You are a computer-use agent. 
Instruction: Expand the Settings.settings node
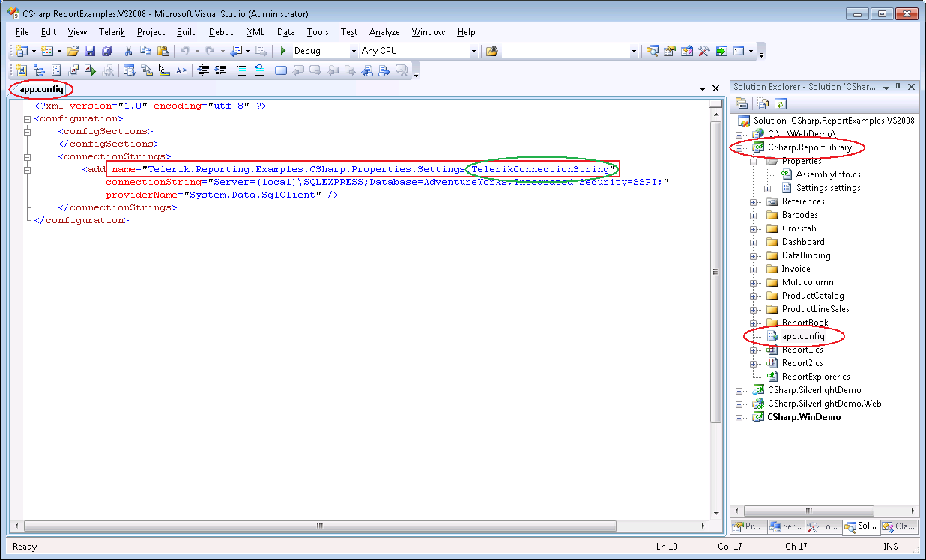pos(767,188)
